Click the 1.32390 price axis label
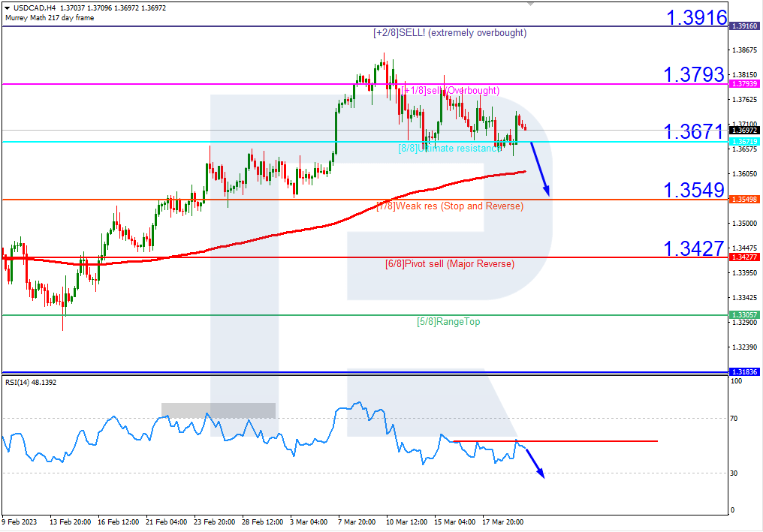The height and width of the screenshot is (532, 763). (x=744, y=347)
